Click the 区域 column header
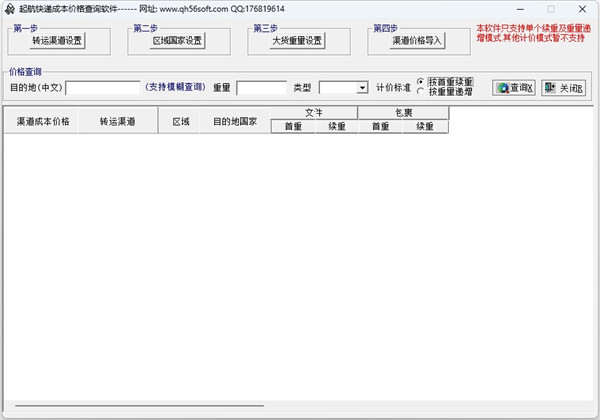This screenshot has height=420, width=600. point(180,121)
